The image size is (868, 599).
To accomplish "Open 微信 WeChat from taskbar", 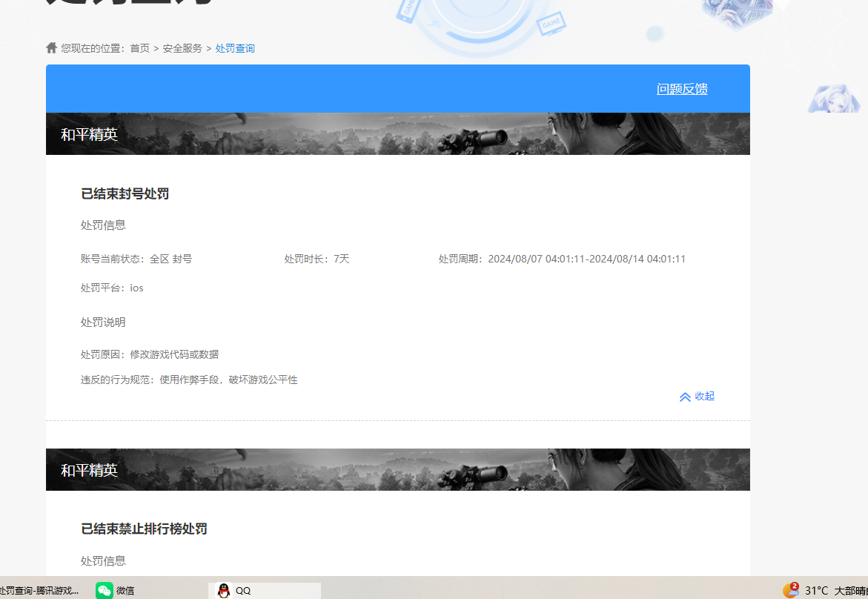I will 115,591.
